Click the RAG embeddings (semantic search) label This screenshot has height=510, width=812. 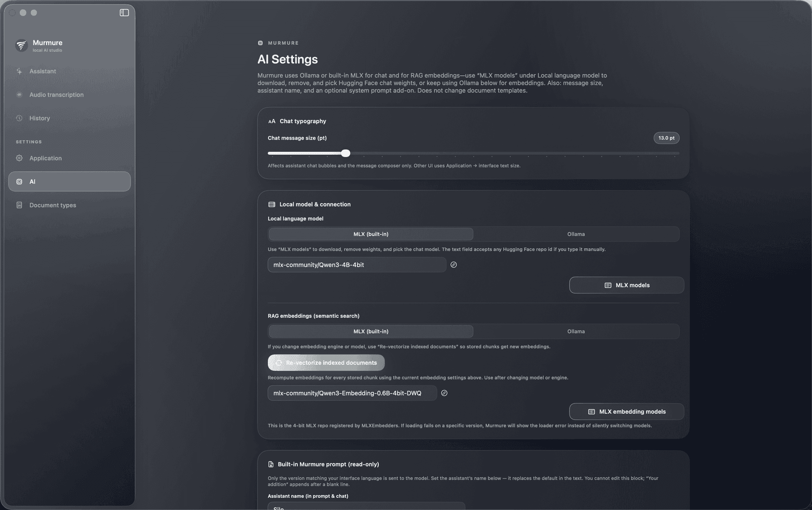click(x=313, y=316)
